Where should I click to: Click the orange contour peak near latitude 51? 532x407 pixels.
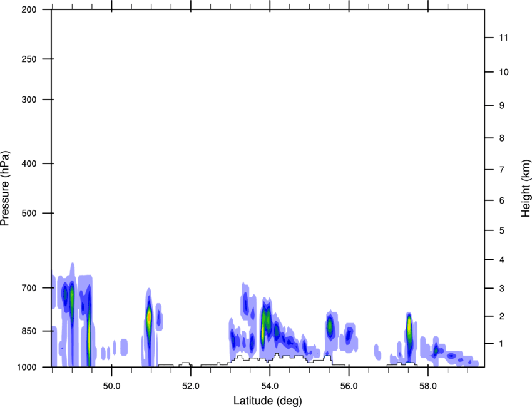[x=148, y=317]
